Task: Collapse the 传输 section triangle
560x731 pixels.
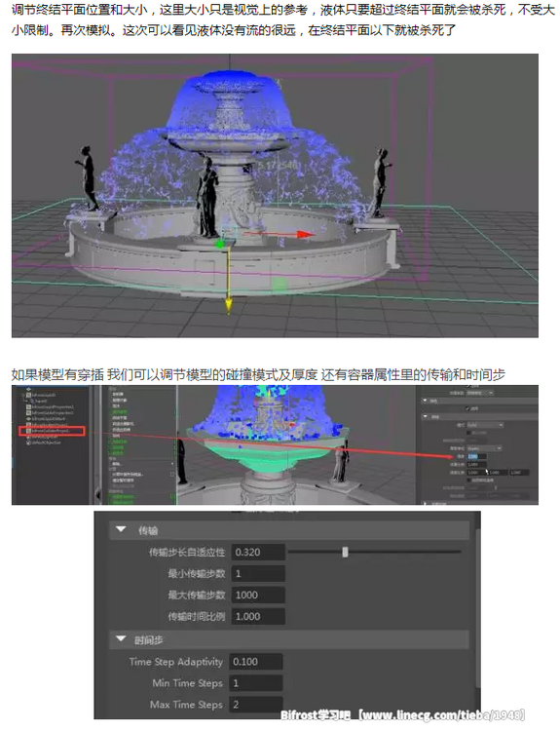Action: click(x=121, y=529)
